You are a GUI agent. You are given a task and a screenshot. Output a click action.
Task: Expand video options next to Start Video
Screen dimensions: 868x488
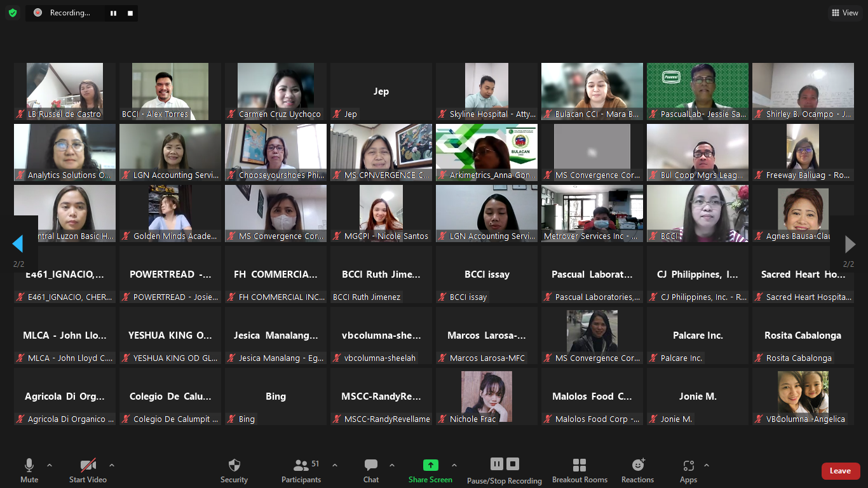pyautogui.click(x=112, y=465)
